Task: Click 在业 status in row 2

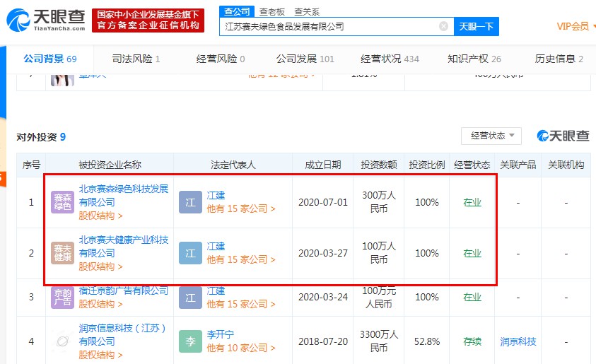Action: point(472,253)
